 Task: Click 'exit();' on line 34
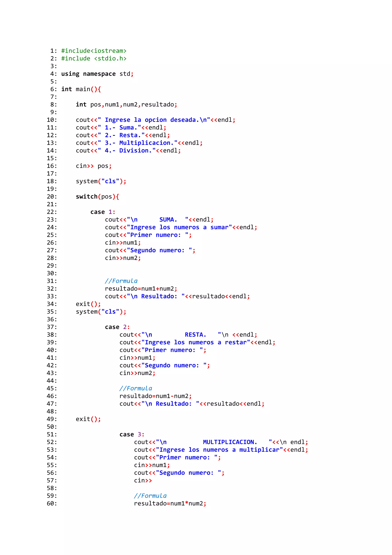pyautogui.click(x=88, y=304)
